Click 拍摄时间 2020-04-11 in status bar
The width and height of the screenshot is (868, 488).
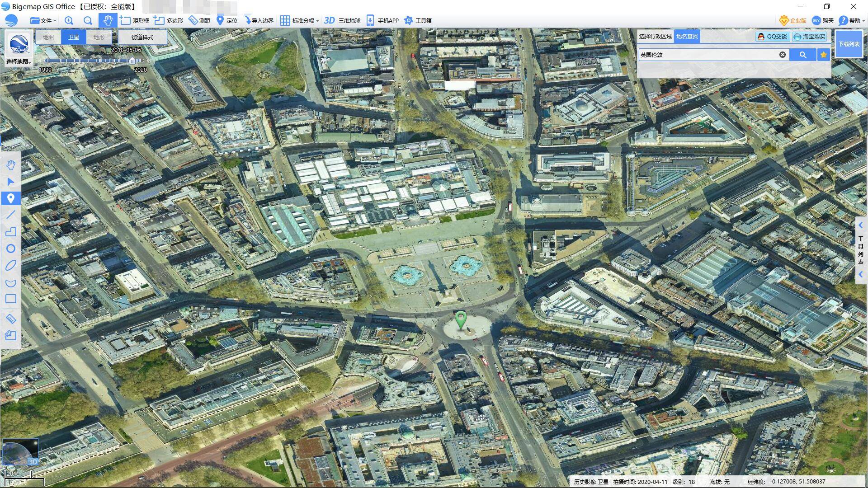(640, 482)
